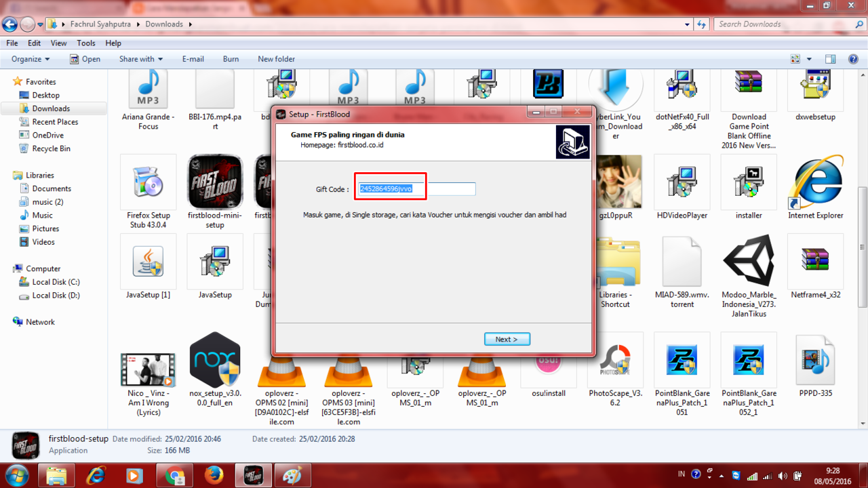Viewport: 868px width, 488px height.
Task: Click the Gift Code input field
Action: point(417,189)
